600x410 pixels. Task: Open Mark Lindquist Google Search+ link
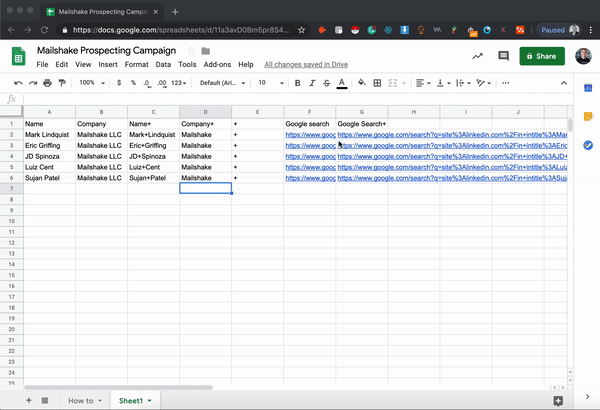452,135
